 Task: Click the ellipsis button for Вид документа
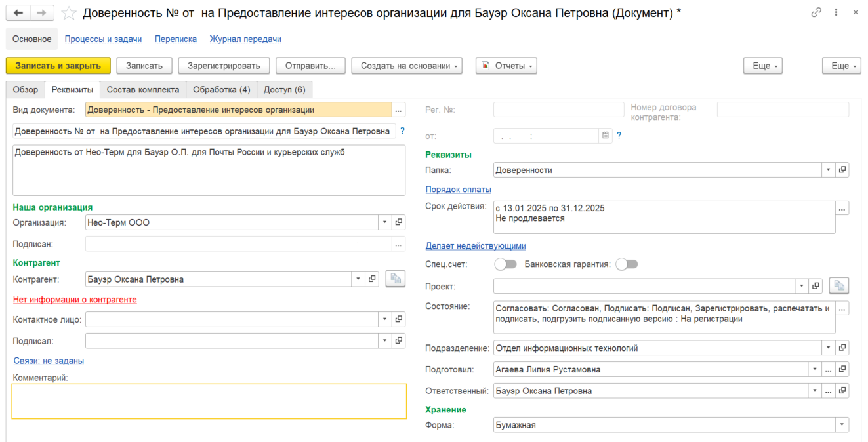tap(398, 110)
